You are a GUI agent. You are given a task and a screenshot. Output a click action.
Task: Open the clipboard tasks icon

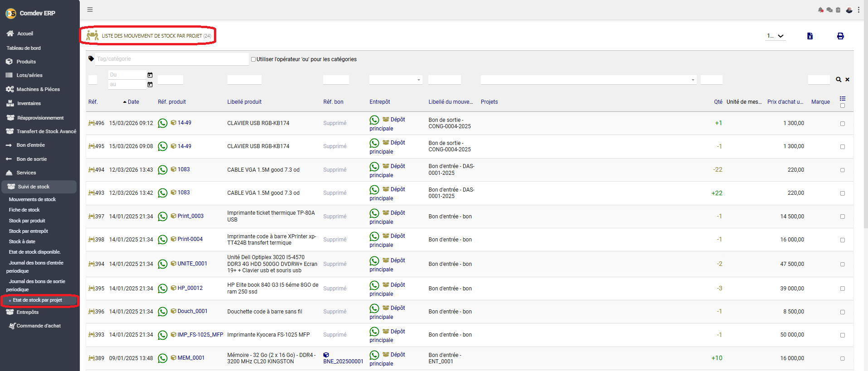(838, 10)
